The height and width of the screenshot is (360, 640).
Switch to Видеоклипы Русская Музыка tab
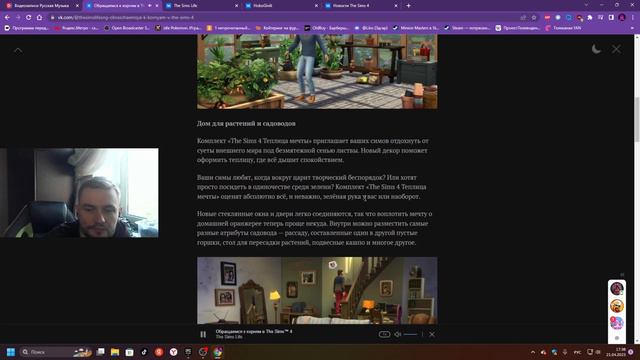41,6
